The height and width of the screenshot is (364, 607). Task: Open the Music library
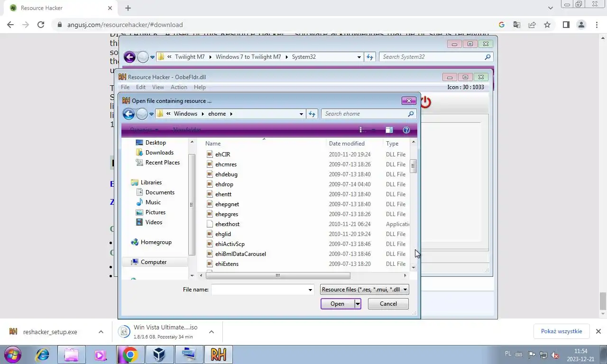click(x=153, y=202)
